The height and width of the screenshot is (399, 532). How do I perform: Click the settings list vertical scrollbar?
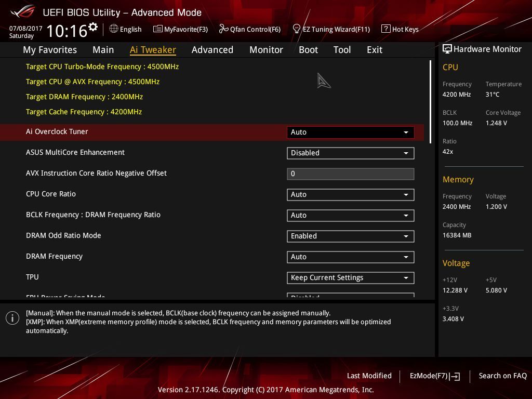(x=430, y=102)
